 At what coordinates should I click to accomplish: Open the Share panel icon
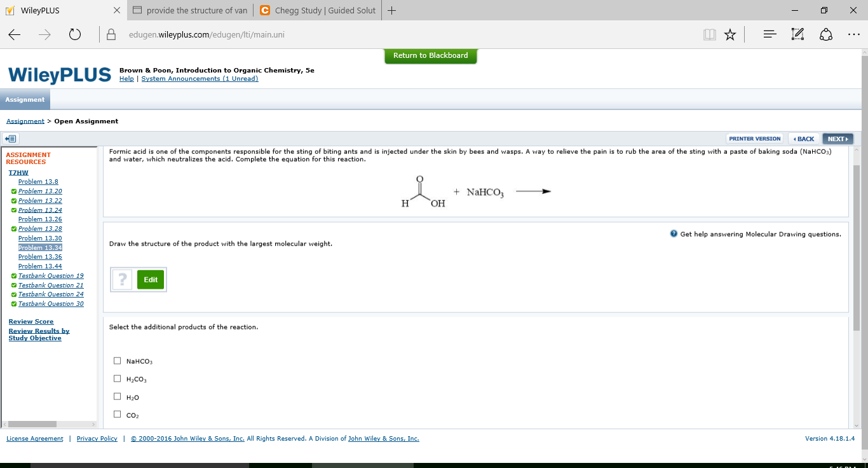(826, 35)
